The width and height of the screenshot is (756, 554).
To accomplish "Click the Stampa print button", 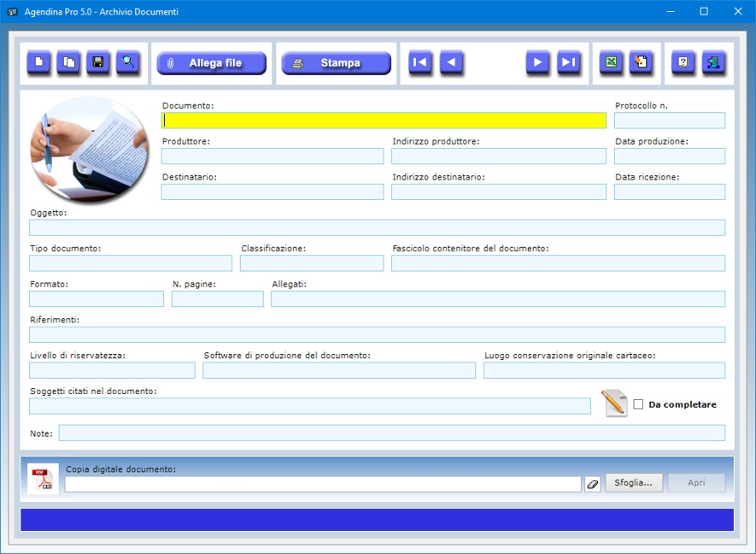I will tap(336, 63).
